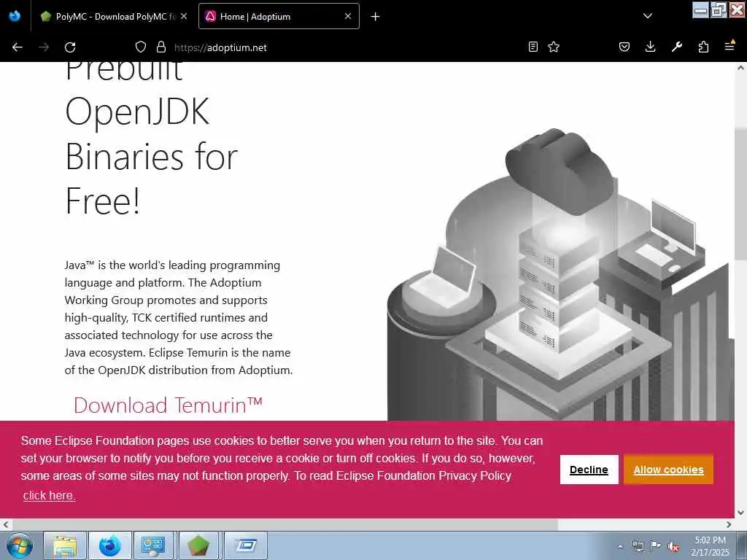This screenshot has height=560, width=747.
Task: Open the Windows Start menu
Action: pos(20,545)
